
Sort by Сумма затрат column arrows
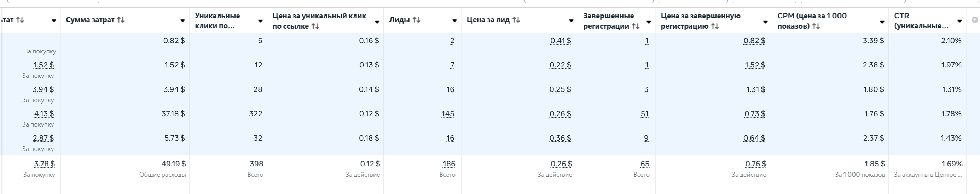(x=121, y=20)
